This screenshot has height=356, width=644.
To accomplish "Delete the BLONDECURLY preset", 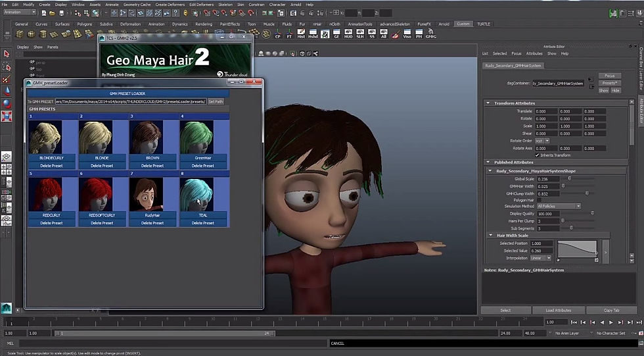I will (x=51, y=166).
